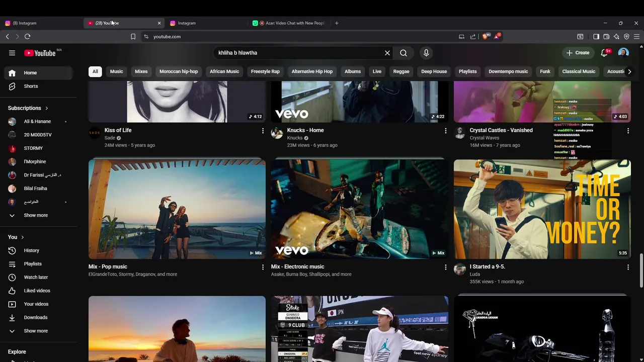Open more options for Mix - Pop music

coord(263,267)
